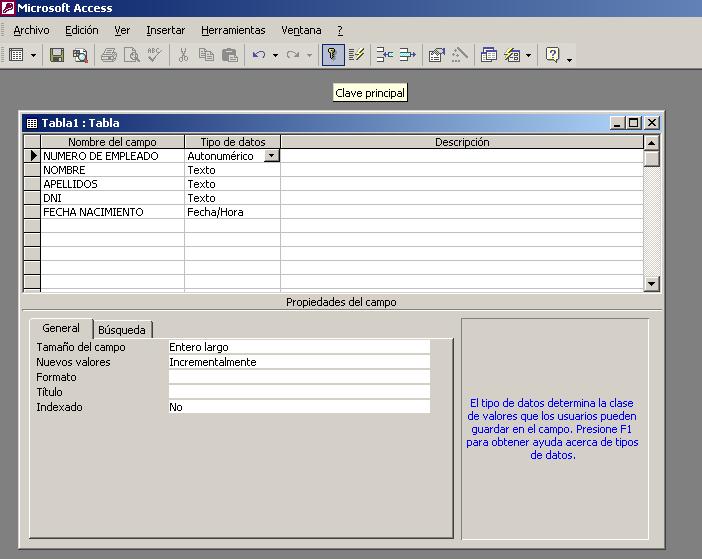Open the Tabla1 window control icon
Viewport: 702px width, 559px height.
[32, 123]
